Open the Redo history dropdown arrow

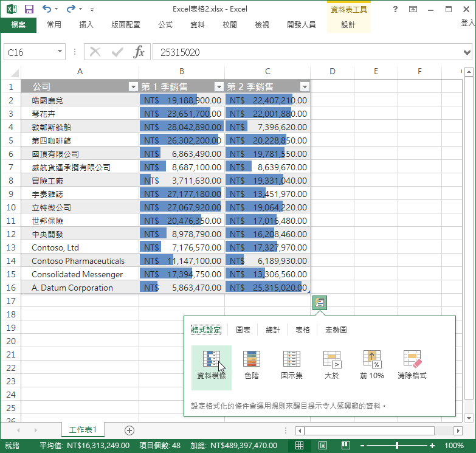(80, 9)
